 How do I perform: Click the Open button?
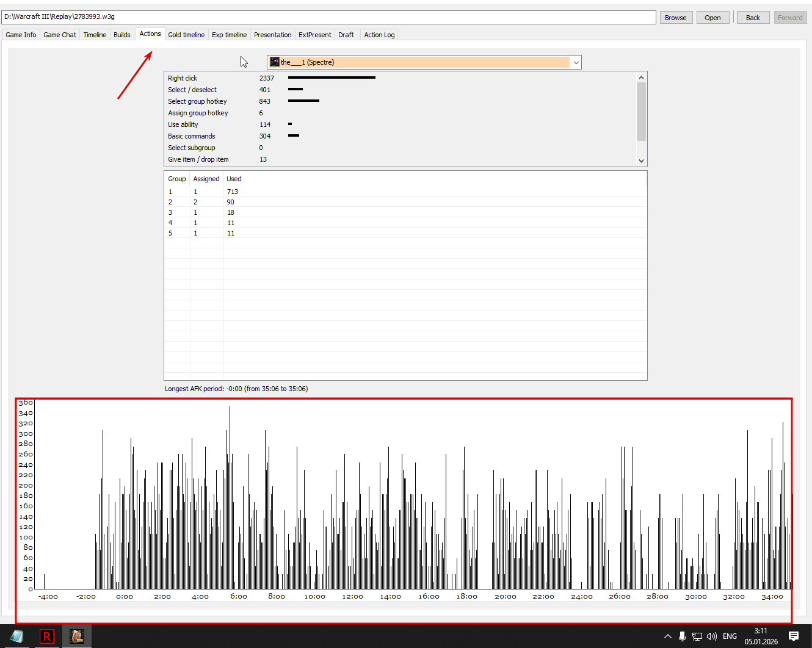click(x=712, y=18)
